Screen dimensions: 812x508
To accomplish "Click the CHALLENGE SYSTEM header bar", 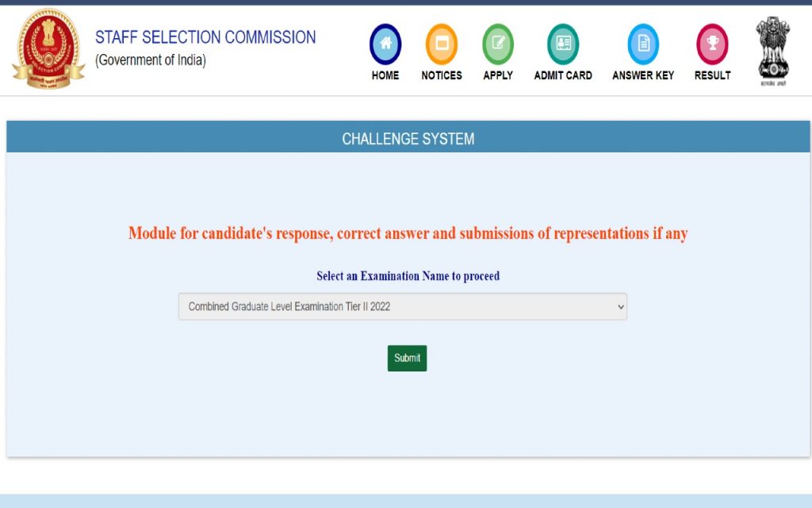I will (x=408, y=139).
